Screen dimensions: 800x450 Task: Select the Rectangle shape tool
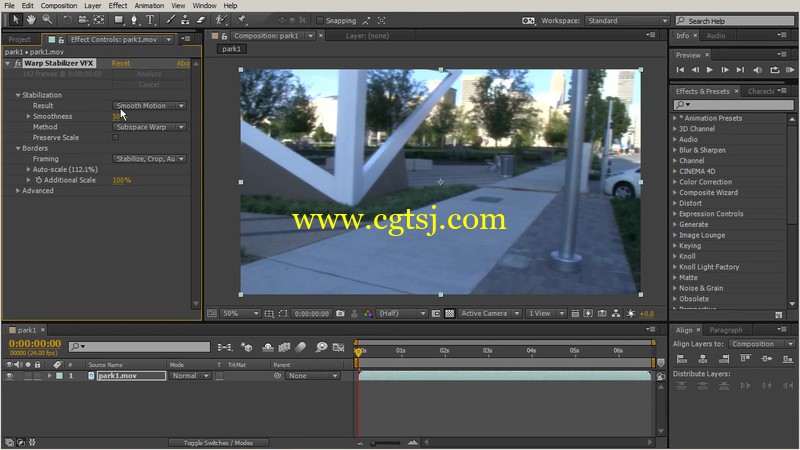pos(118,20)
